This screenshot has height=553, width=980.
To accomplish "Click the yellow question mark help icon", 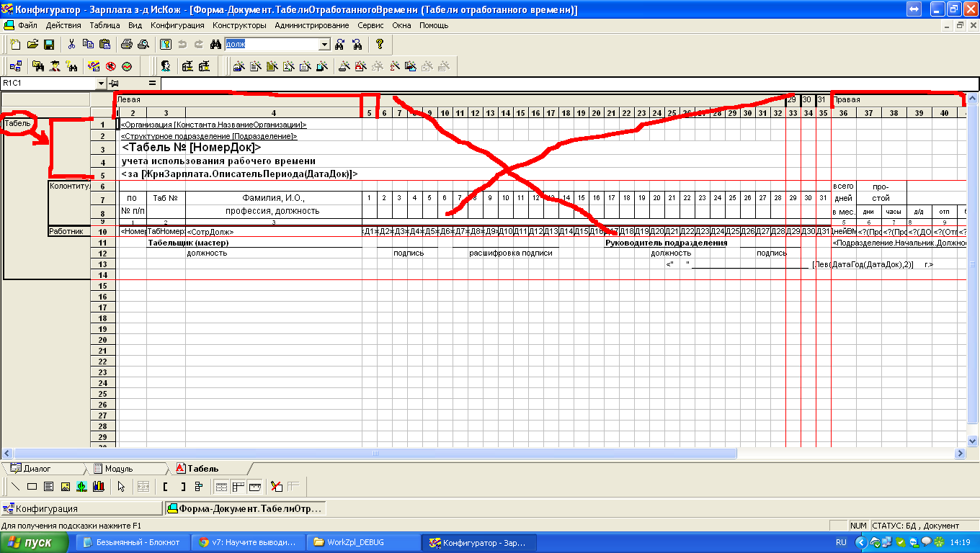I will point(380,44).
